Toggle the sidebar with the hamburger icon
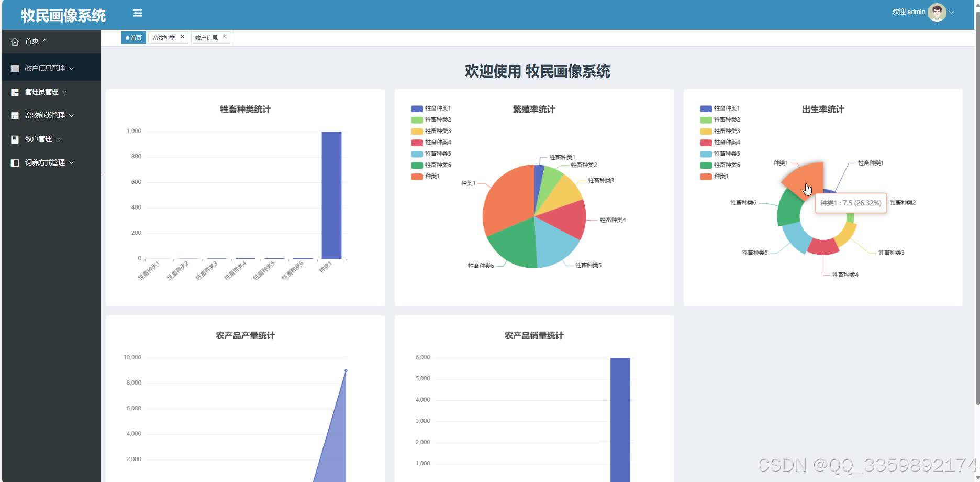Viewport: 980px width, 482px height. pyautogui.click(x=137, y=13)
